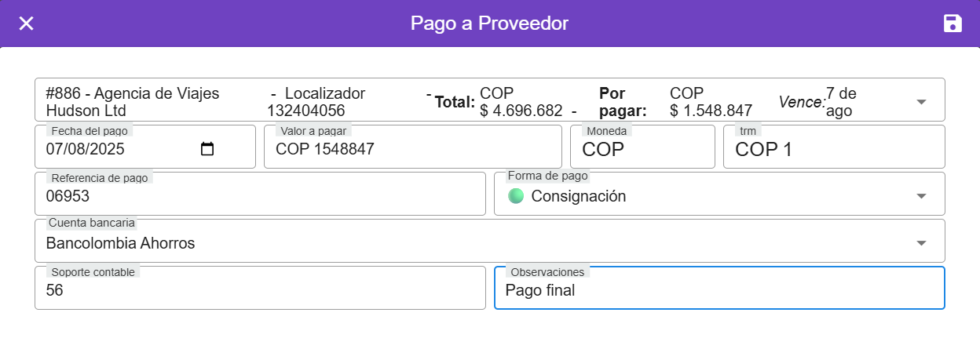Click the green circle beside Consignación
The image size is (980, 338).
coord(516,196)
